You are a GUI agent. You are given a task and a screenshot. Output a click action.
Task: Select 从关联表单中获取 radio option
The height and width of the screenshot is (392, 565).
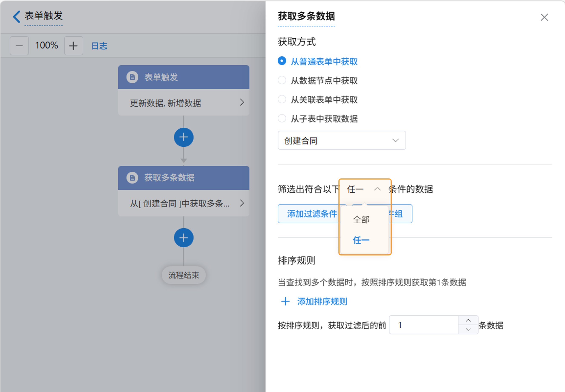(282, 100)
